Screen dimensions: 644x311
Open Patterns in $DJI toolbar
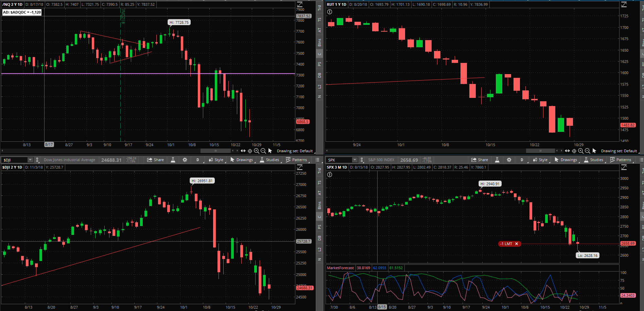click(297, 160)
